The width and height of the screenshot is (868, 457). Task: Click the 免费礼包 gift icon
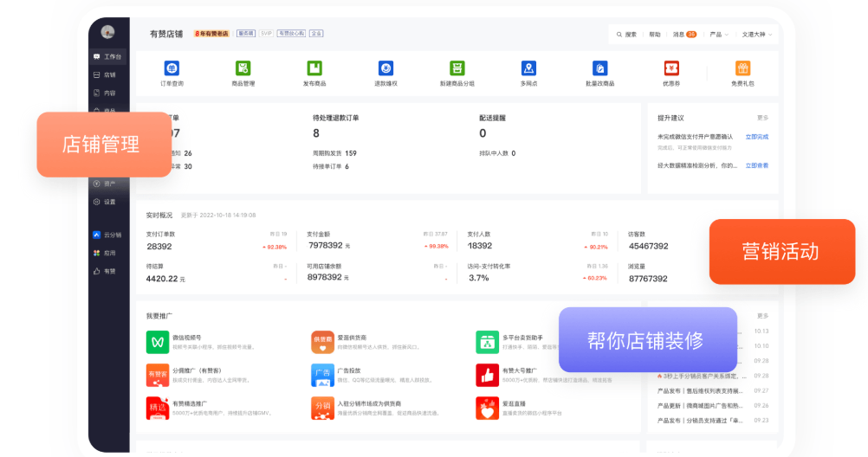(742, 68)
